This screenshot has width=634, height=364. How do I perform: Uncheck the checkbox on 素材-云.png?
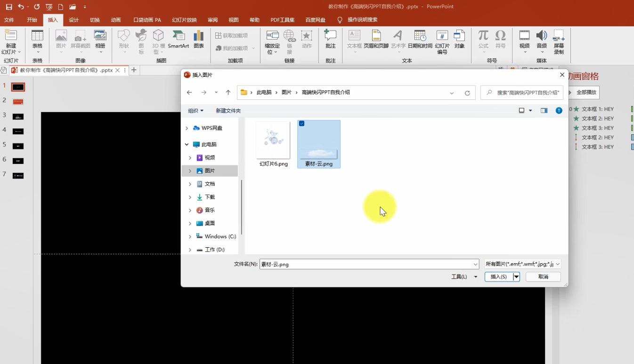(301, 123)
